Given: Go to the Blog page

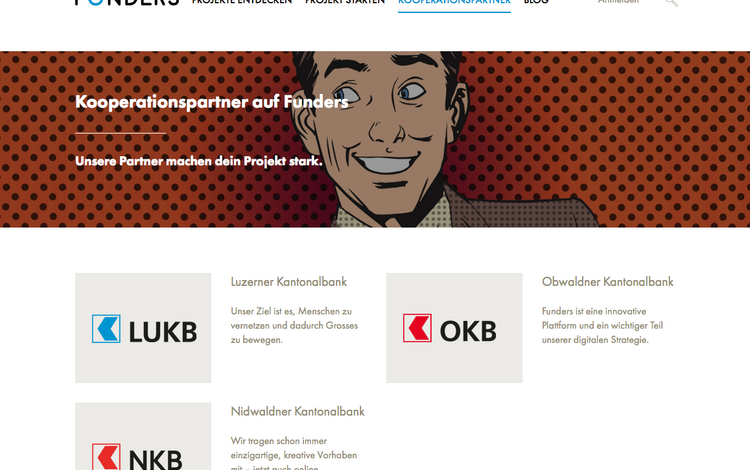Looking at the screenshot, I should (x=536, y=2).
